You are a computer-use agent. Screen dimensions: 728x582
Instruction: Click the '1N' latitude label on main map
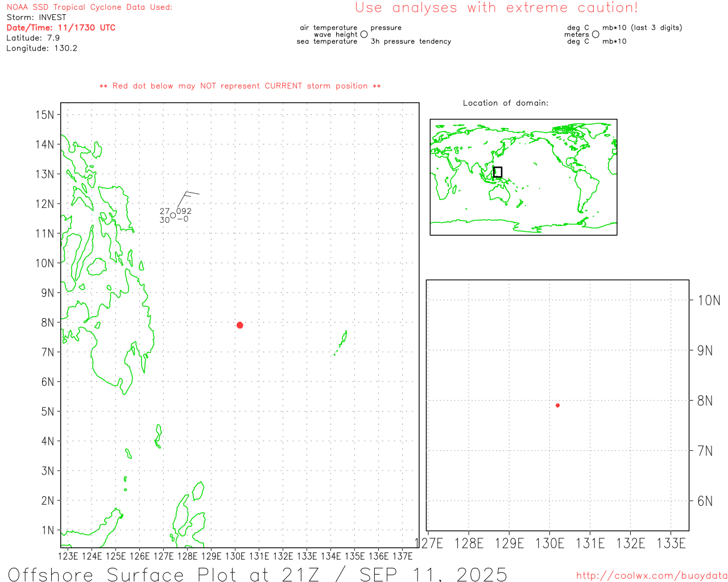pos(47,530)
